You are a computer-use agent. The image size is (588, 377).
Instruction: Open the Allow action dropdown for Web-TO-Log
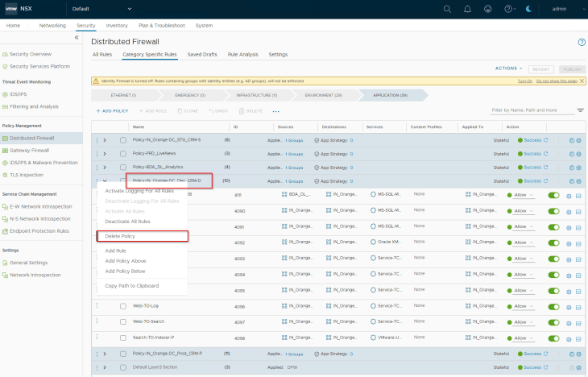tap(524, 306)
